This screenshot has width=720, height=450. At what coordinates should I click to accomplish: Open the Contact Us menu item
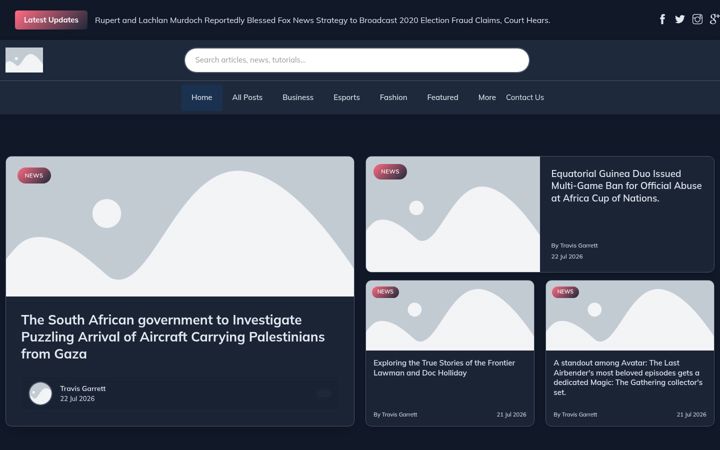(x=525, y=97)
